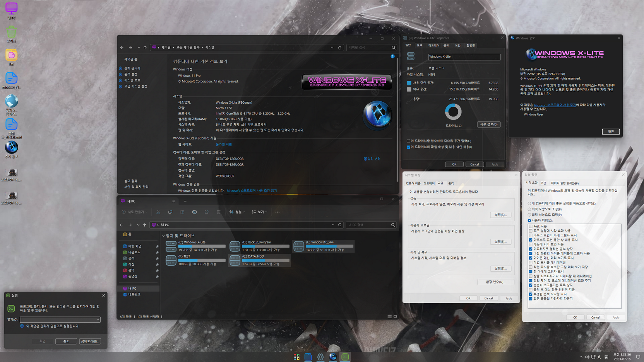The width and height of the screenshot is (644, 362).
Task: Toggle 창 아래에 그림자 표시 checkbox
Action: click(531, 271)
